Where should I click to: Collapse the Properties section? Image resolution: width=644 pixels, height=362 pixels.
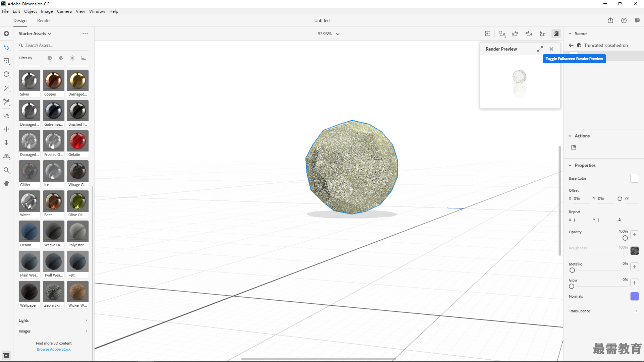[x=570, y=165]
